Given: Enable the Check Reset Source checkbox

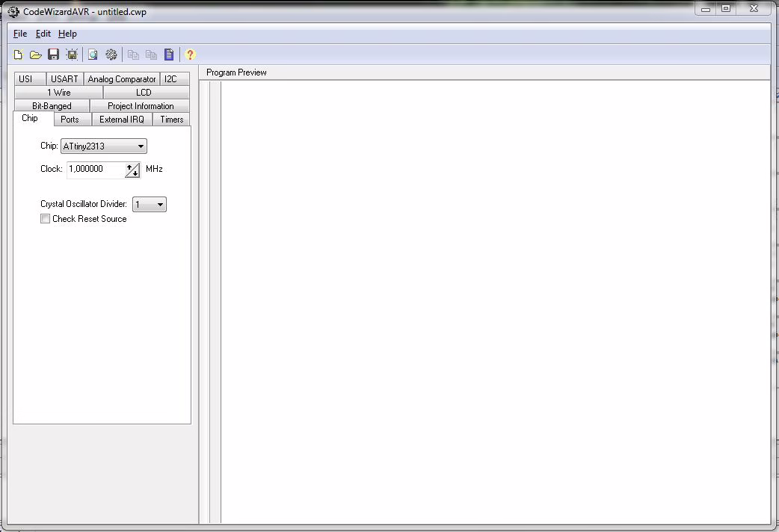Looking at the screenshot, I should [x=46, y=219].
